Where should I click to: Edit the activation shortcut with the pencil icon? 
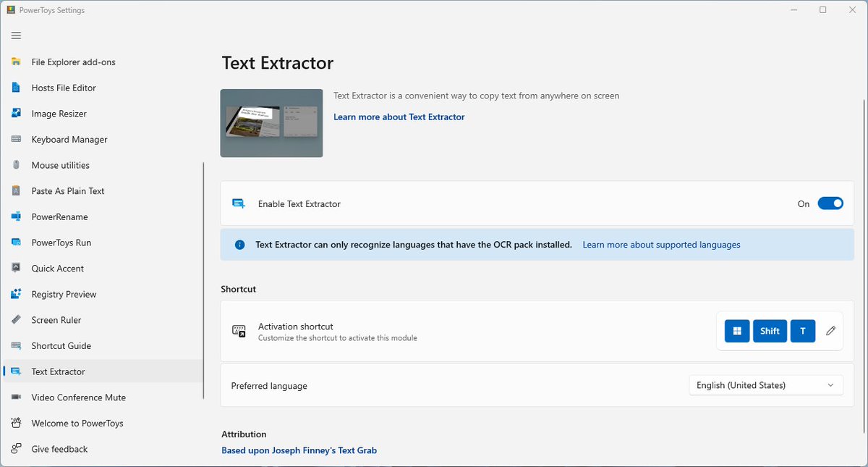pos(830,331)
